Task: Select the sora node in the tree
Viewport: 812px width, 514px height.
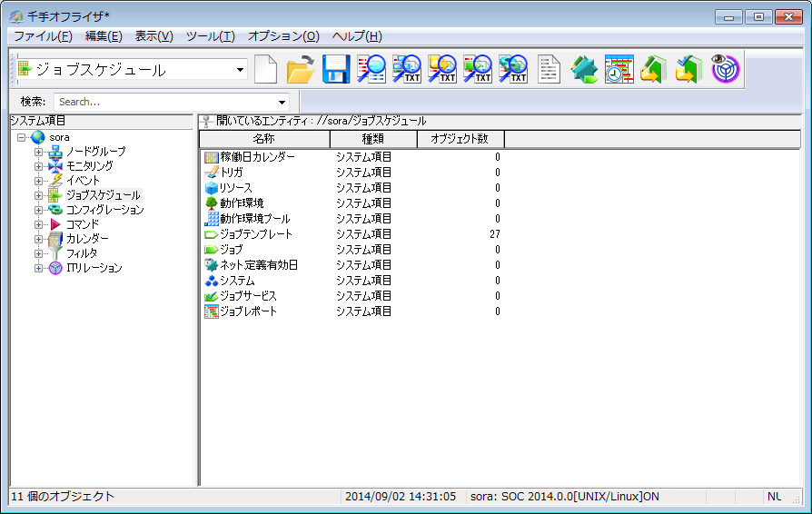Action: click(59, 138)
